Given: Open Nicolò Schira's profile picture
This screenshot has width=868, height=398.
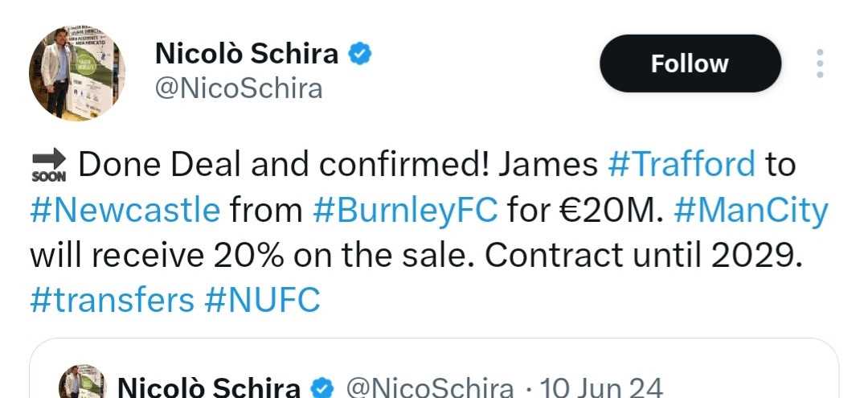Looking at the screenshot, I should tap(76, 72).
